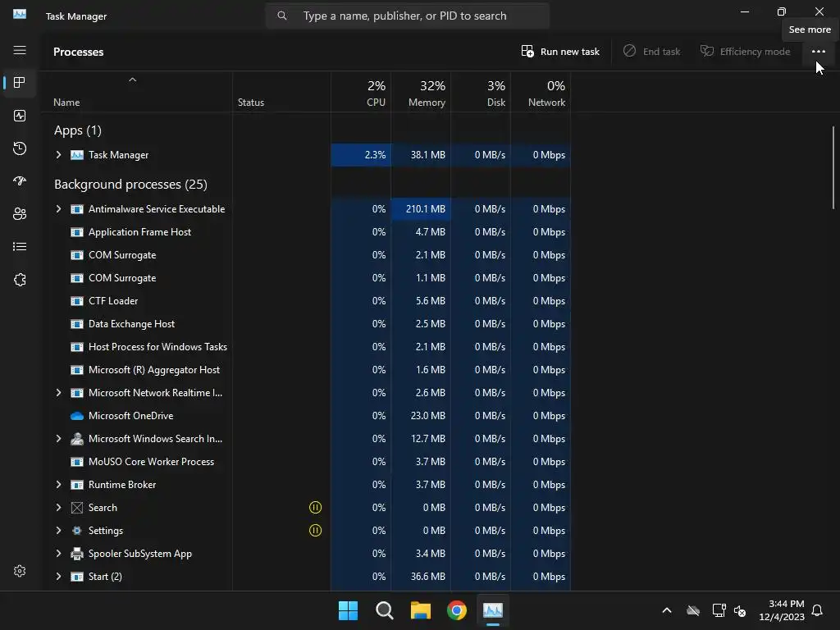Screen dimensions: 840x630
Task: Click the Settings process gear icon
Action: (77, 531)
